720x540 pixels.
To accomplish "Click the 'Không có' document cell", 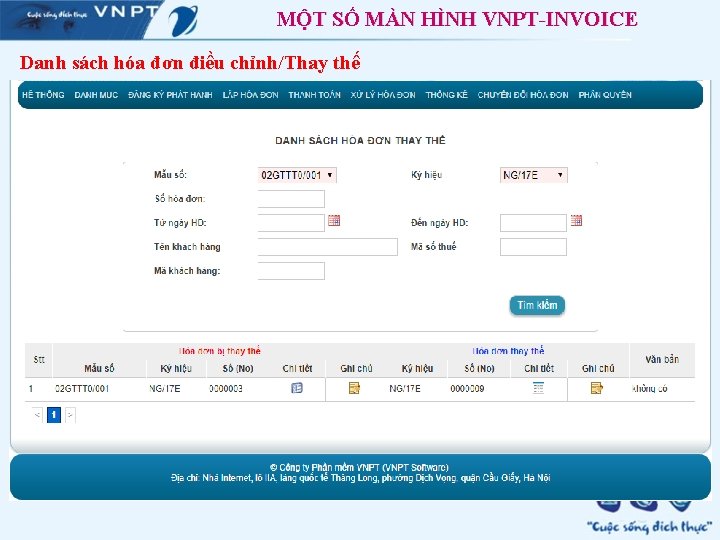I will pyautogui.click(x=649, y=389).
